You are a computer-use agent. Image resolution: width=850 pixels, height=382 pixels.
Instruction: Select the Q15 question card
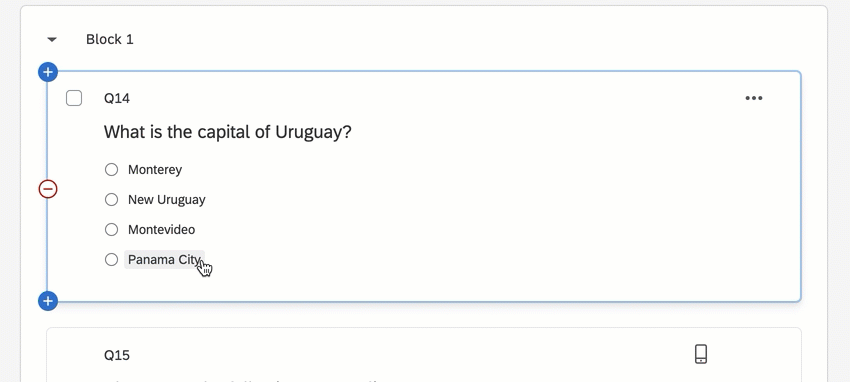click(424, 354)
